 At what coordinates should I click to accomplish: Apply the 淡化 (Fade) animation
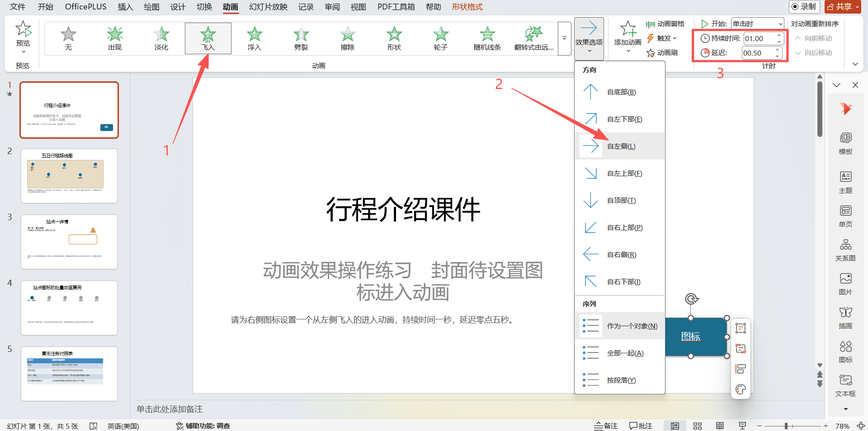161,38
